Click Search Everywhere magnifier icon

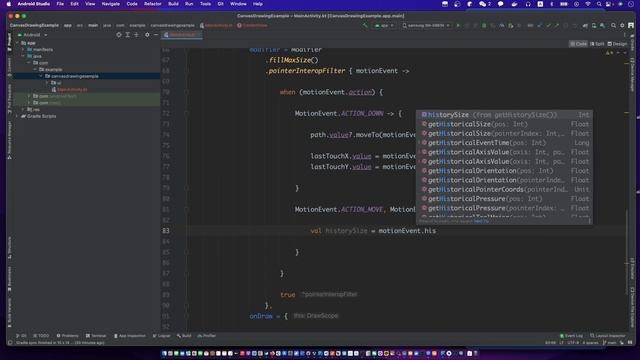pos(613,25)
